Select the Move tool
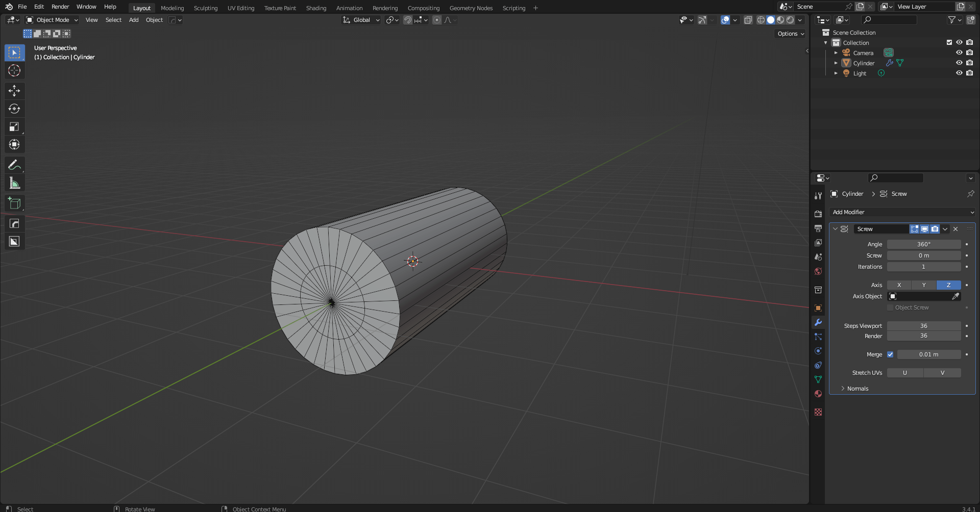Screen dimensions: 980x512 coord(14,91)
